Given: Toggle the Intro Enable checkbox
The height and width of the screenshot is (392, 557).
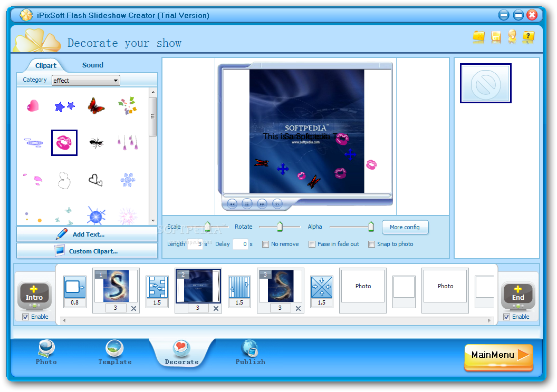Looking at the screenshot, I should tap(25, 317).
